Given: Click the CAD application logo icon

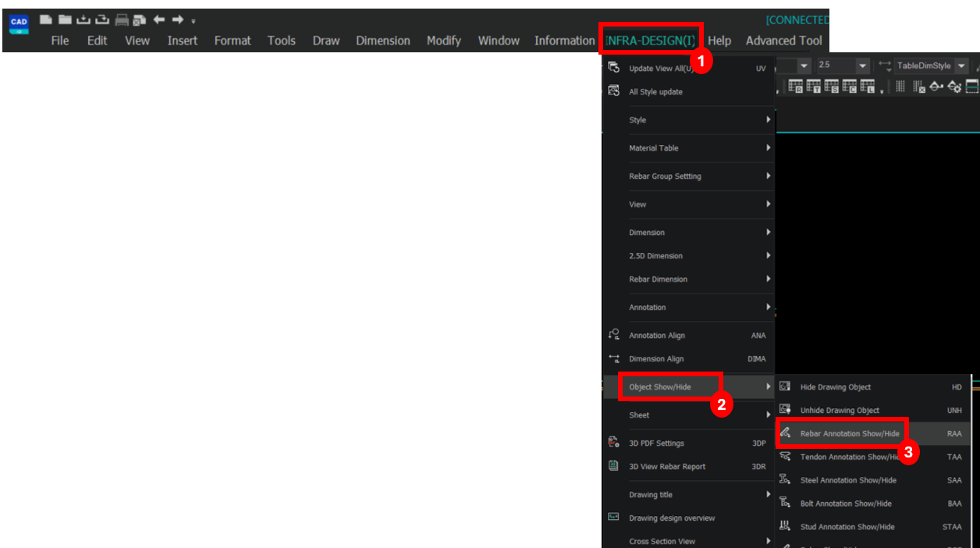Looking at the screenshot, I should point(19,23).
